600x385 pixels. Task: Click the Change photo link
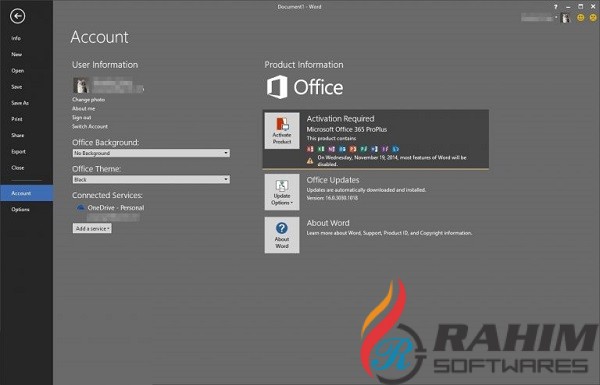click(88, 100)
